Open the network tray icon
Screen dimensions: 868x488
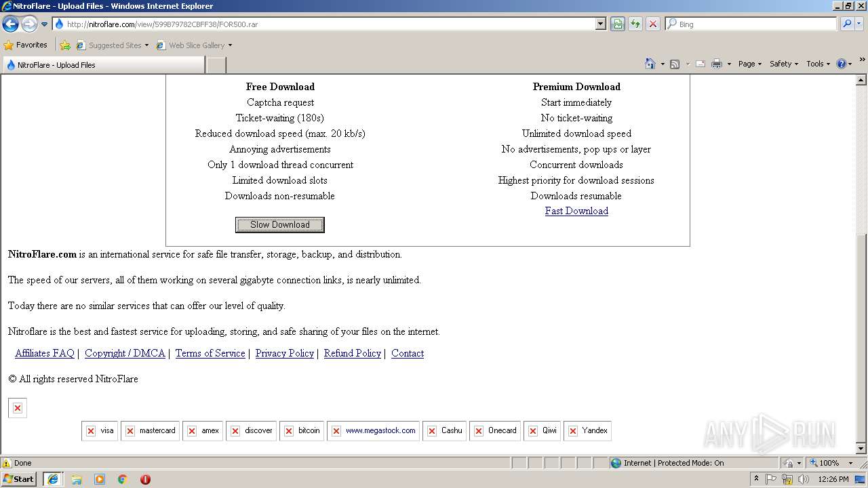(x=787, y=479)
